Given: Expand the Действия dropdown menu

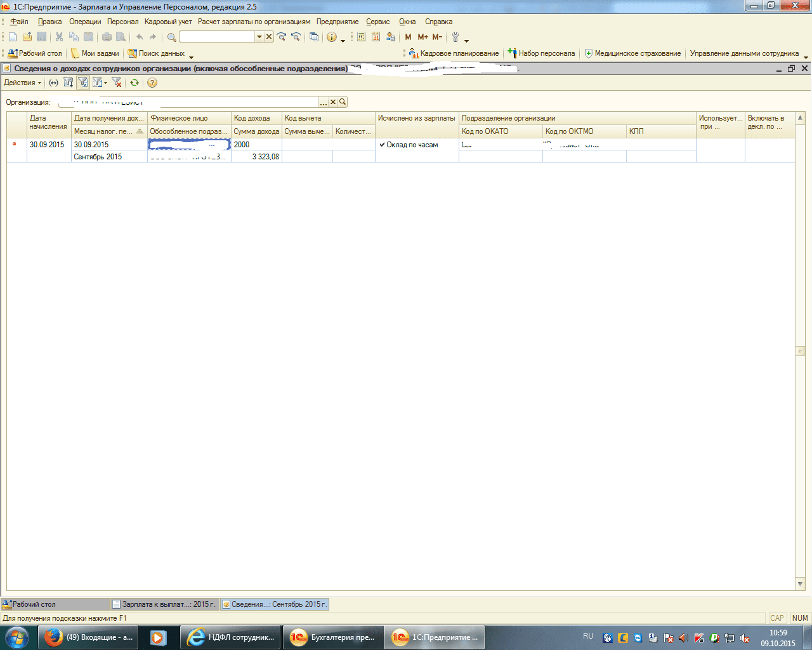Looking at the screenshot, I should coord(22,83).
